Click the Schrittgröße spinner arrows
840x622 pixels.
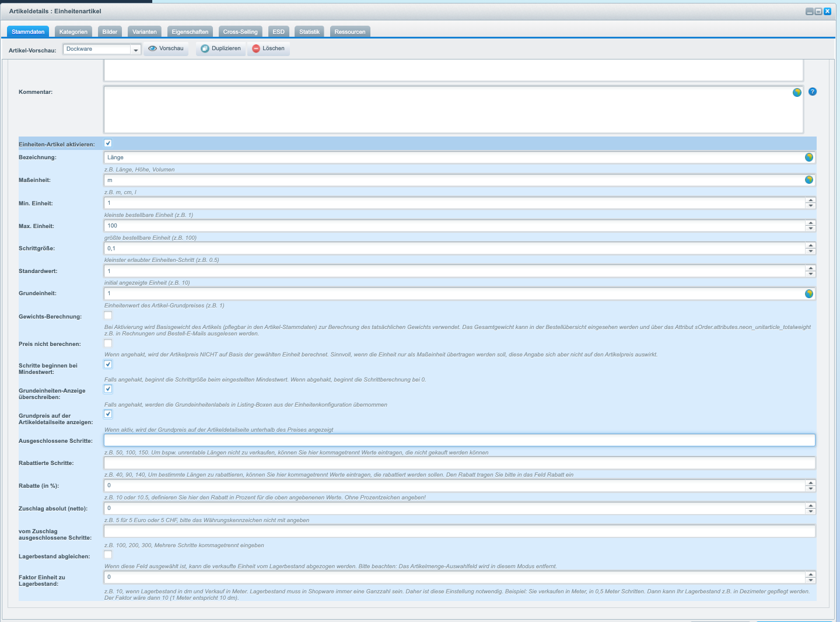810,249
